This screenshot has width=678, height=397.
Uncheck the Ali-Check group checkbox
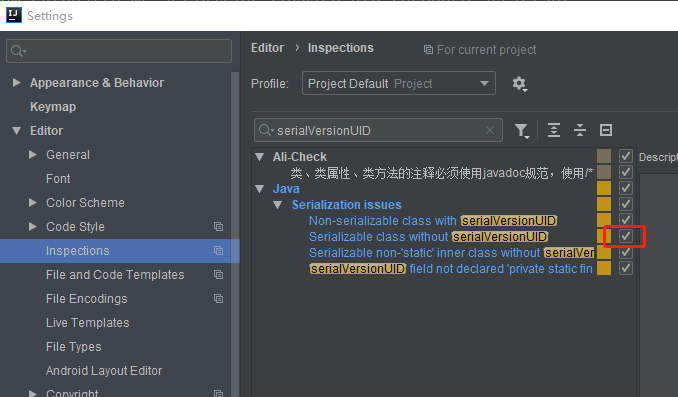pos(626,156)
